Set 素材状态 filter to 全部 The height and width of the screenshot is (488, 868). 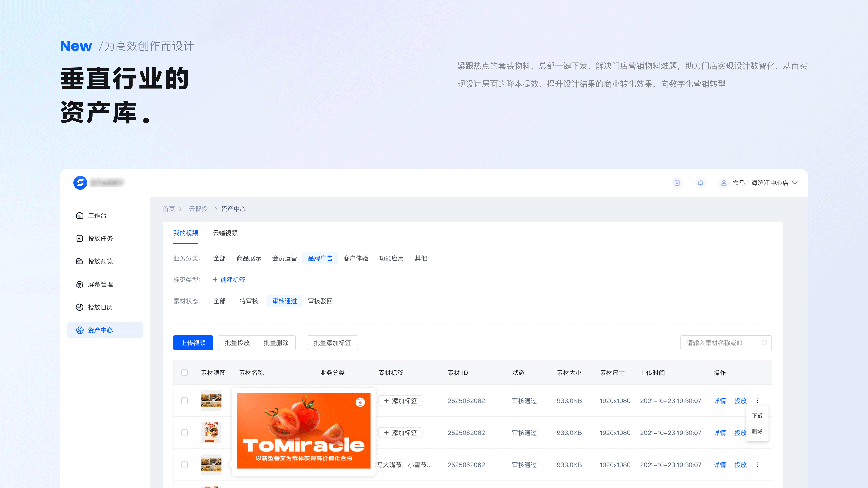tap(219, 301)
